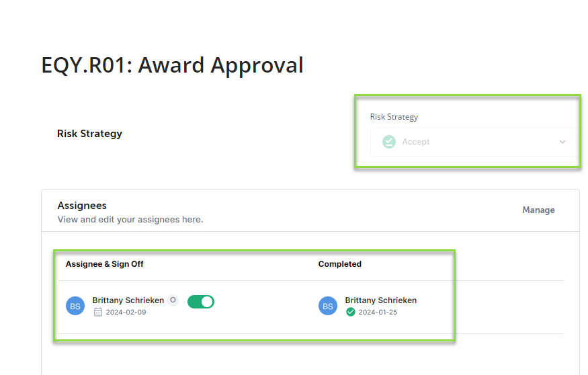Click the Assignees section heading
This screenshot has height=375, width=588.
[82, 206]
